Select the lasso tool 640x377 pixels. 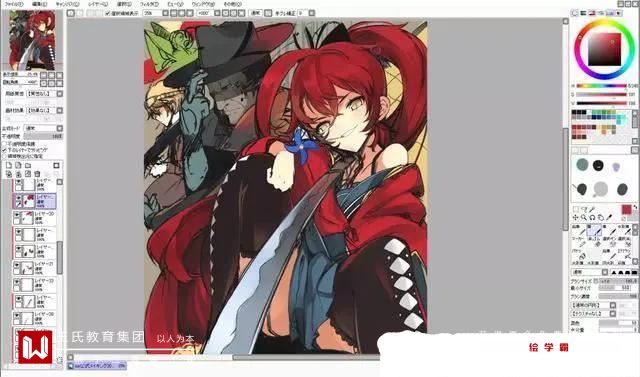[584, 210]
